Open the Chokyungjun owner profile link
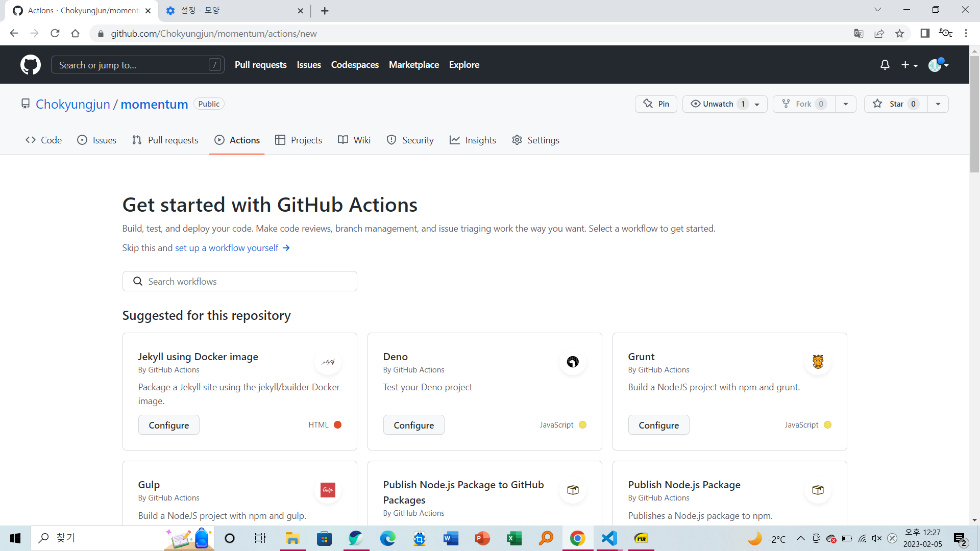The height and width of the screenshot is (551, 980). 73,104
